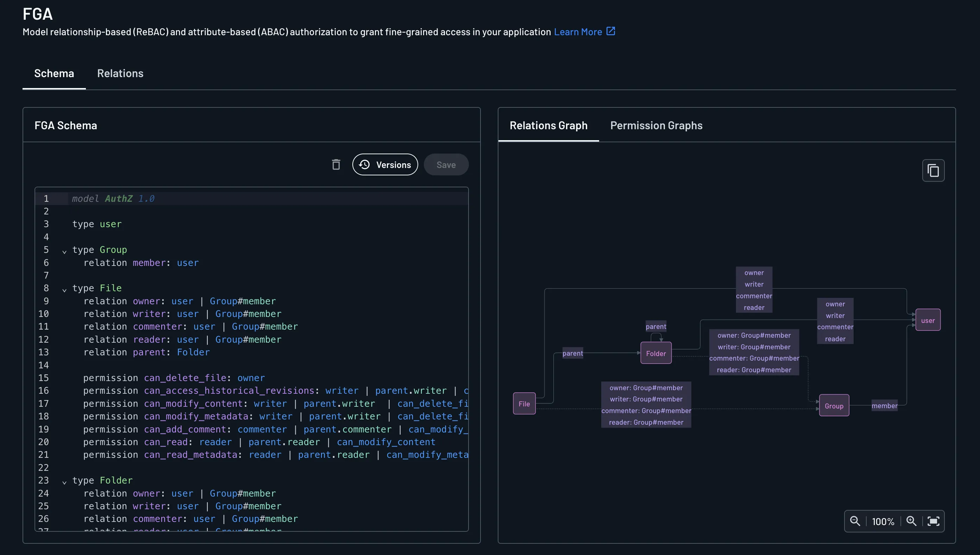Image resolution: width=980 pixels, height=555 pixels.
Task: Click 'type user' on line 3
Action: 97,224
